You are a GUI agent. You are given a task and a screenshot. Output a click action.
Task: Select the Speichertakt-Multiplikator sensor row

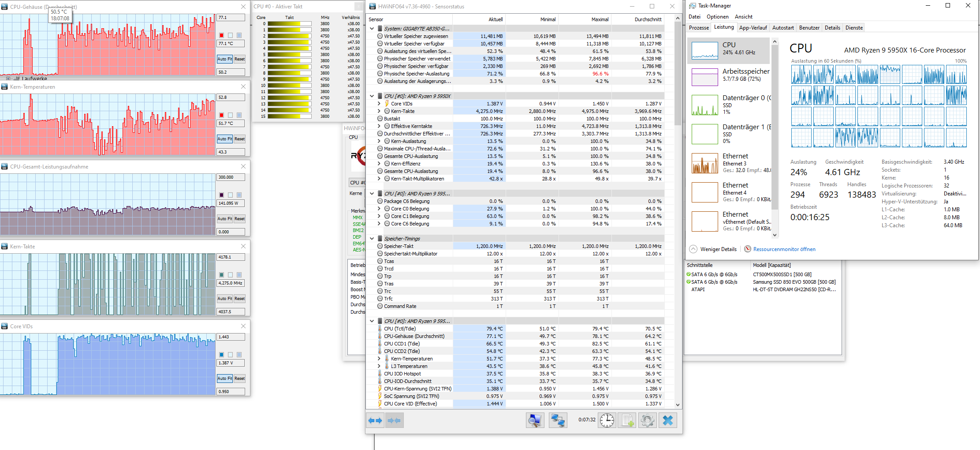pos(516,254)
